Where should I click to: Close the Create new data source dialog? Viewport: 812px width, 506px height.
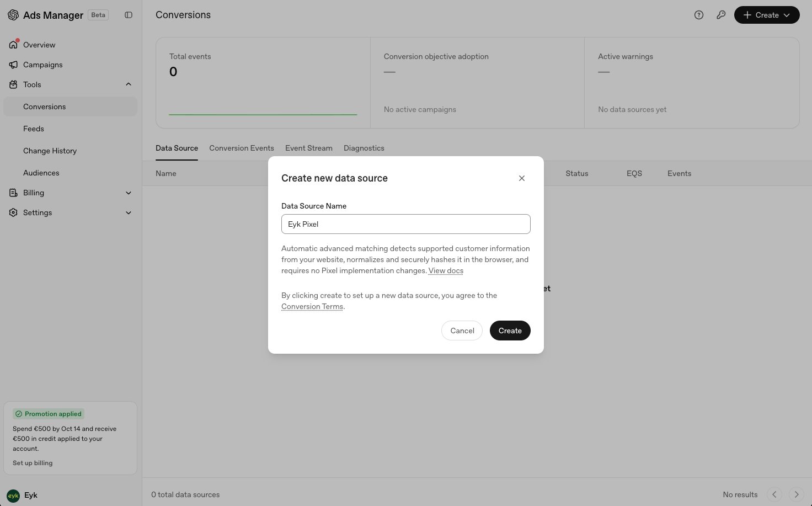tap(522, 178)
